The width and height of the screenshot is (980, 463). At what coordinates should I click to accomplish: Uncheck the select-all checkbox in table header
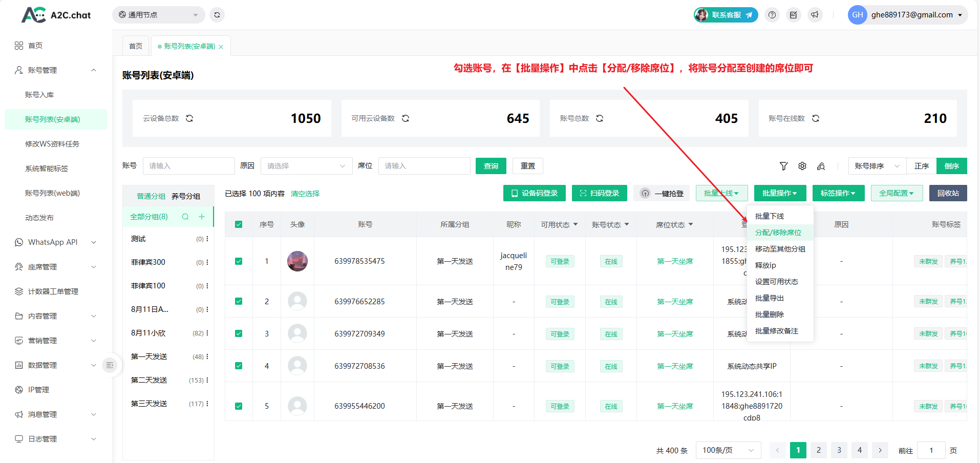point(239,224)
